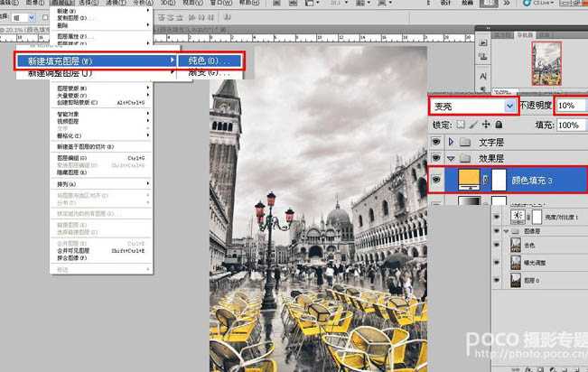Click top play-arrow icon in collapsed dock
Viewport: 588px width, 372px height.
click(x=483, y=43)
